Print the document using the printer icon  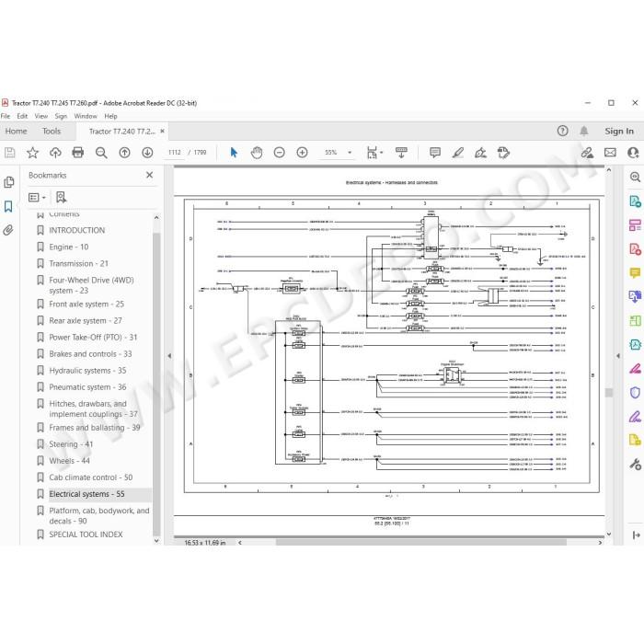coord(77,153)
